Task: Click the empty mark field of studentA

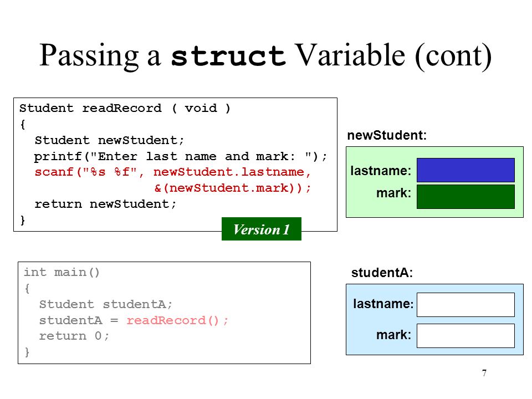Action: (x=465, y=336)
